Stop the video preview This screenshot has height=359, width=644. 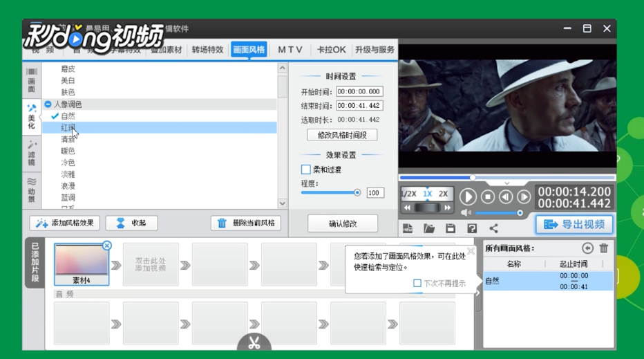click(x=488, y=197)
